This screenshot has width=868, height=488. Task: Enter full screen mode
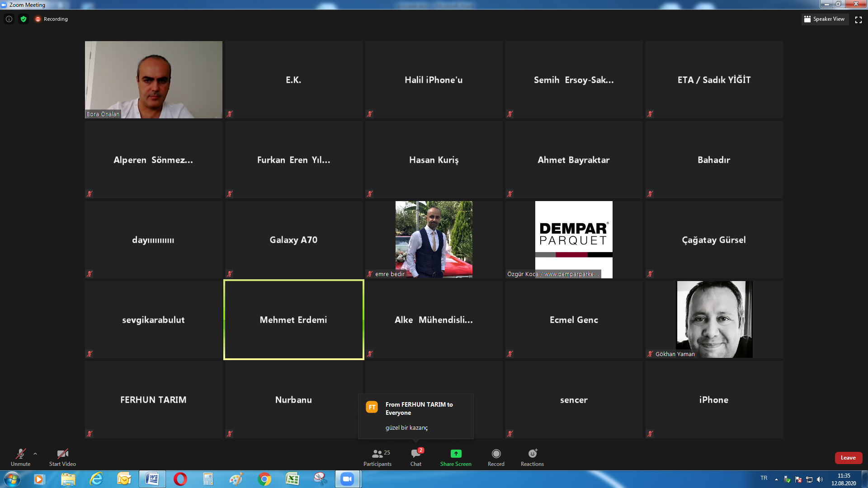pos(859,19)
